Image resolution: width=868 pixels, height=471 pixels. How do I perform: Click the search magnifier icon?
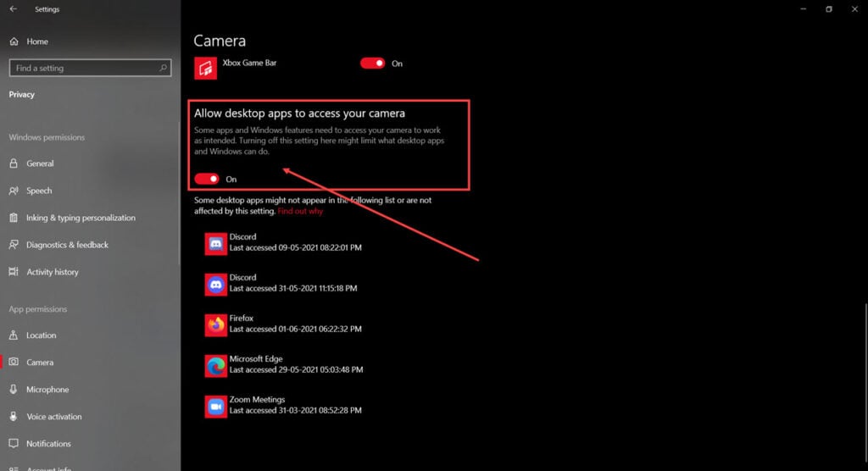(x=164, y=68)
